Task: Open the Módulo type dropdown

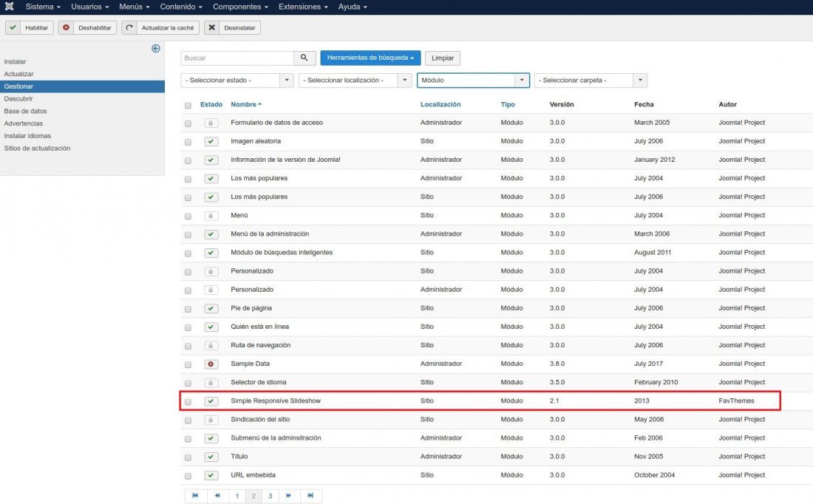Action: [x=473, y=81]
